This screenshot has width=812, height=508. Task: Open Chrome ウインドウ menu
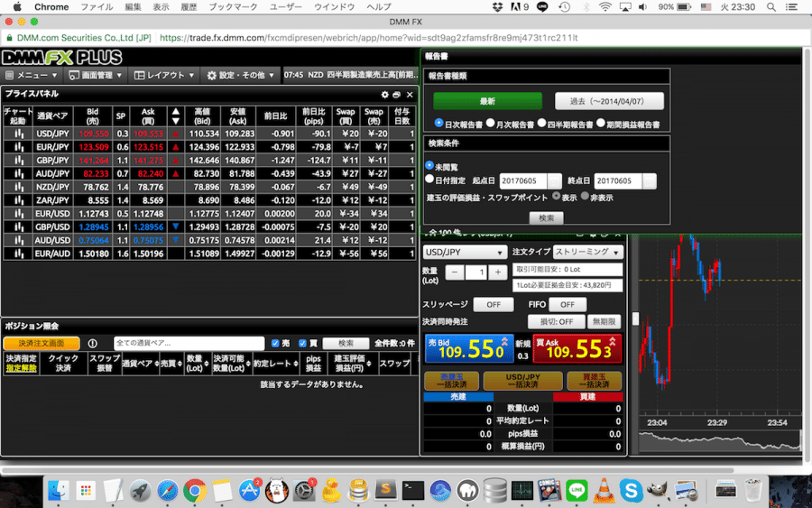coord(335,6)
